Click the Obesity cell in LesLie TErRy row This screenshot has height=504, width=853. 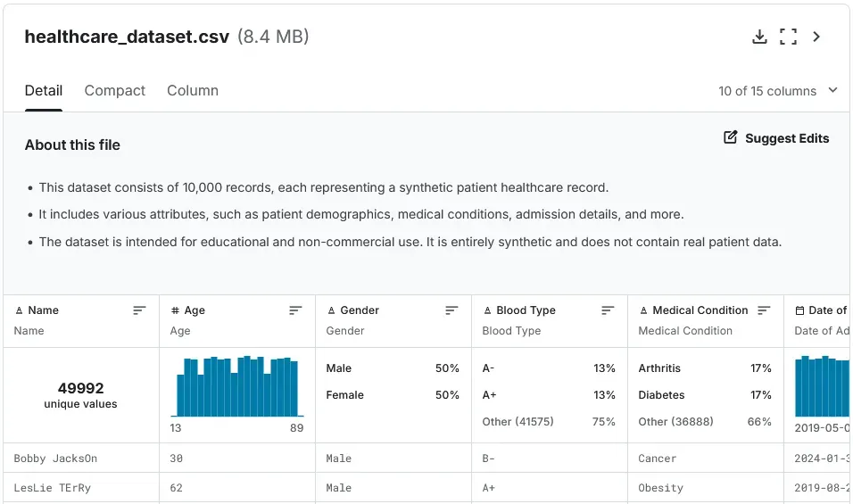(x=660, y=488)
